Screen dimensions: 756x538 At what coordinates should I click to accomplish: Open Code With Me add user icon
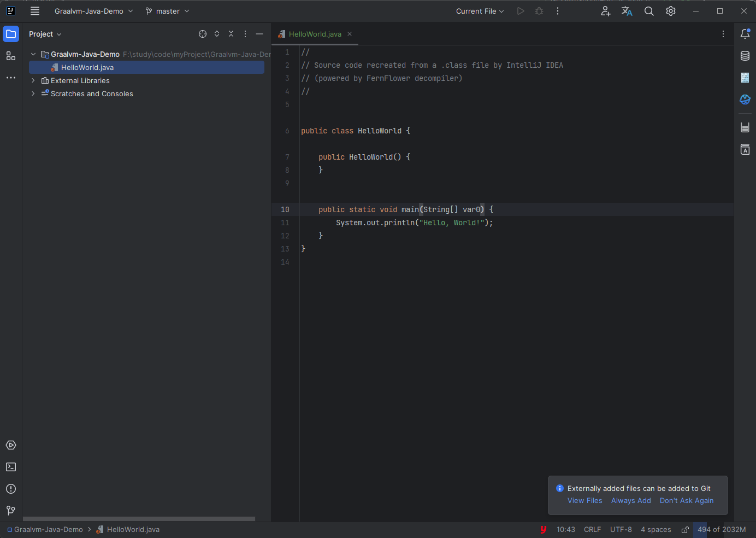pos(605,11)
